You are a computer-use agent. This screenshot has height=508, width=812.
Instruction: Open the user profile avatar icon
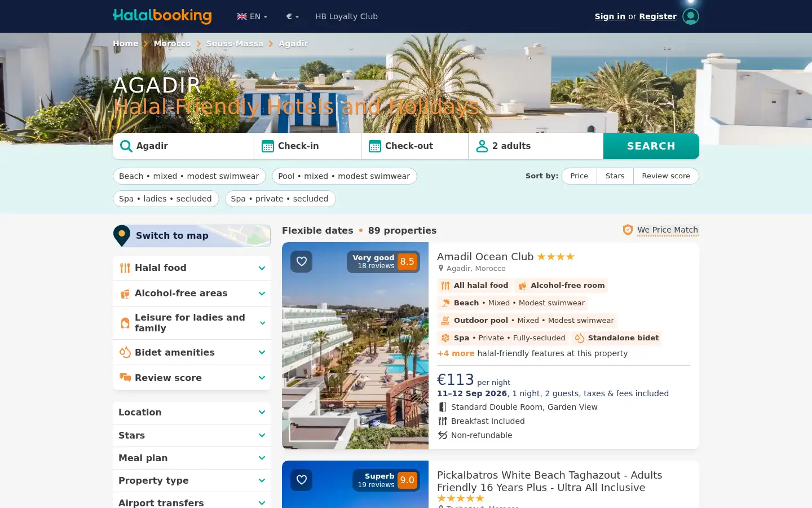[x=691, y=16]
